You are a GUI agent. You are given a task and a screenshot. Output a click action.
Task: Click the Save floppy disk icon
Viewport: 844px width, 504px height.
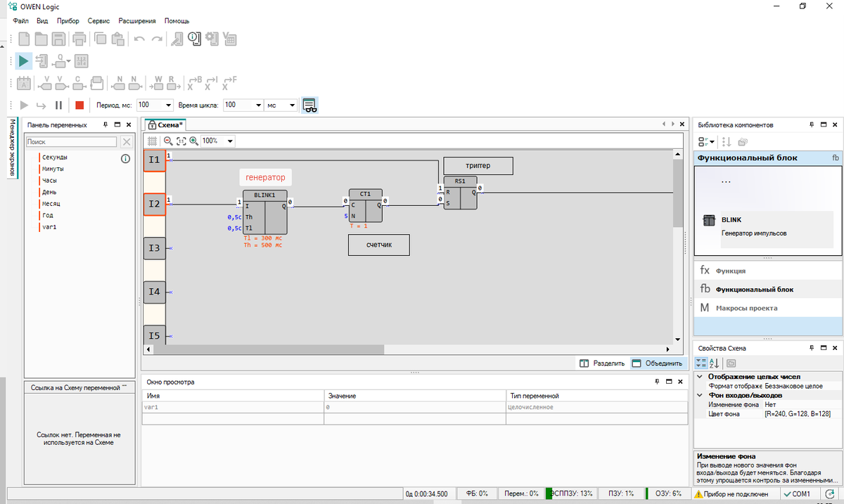point(59,39)
